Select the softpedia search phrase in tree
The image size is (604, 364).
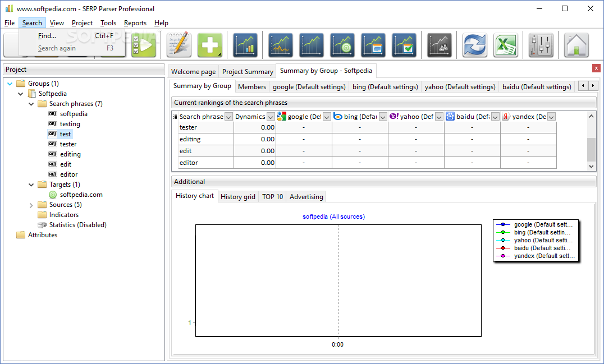pos(74,114)
